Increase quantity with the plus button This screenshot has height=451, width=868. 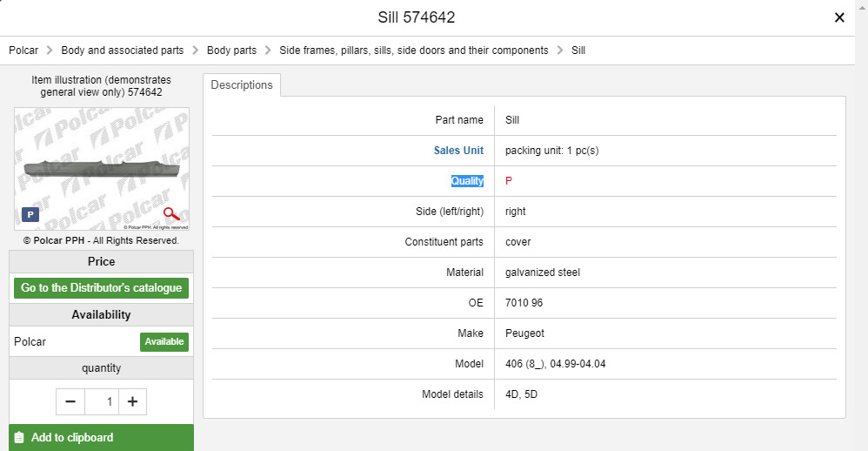132,401
